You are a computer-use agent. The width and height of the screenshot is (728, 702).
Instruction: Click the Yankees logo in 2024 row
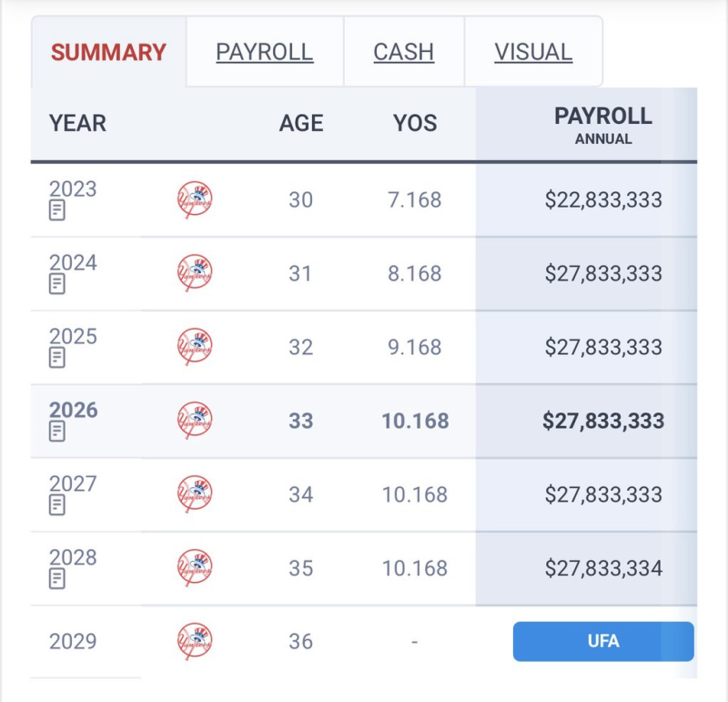[x=195, y=273]
